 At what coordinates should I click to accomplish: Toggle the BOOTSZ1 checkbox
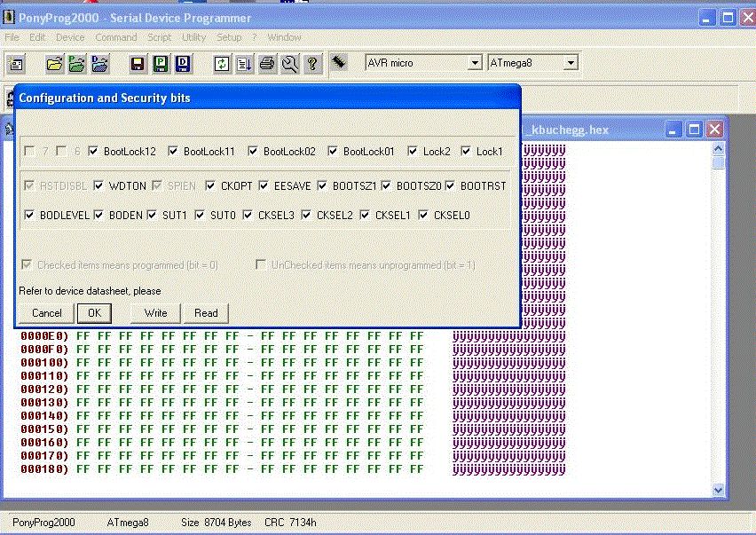[322, 185]
